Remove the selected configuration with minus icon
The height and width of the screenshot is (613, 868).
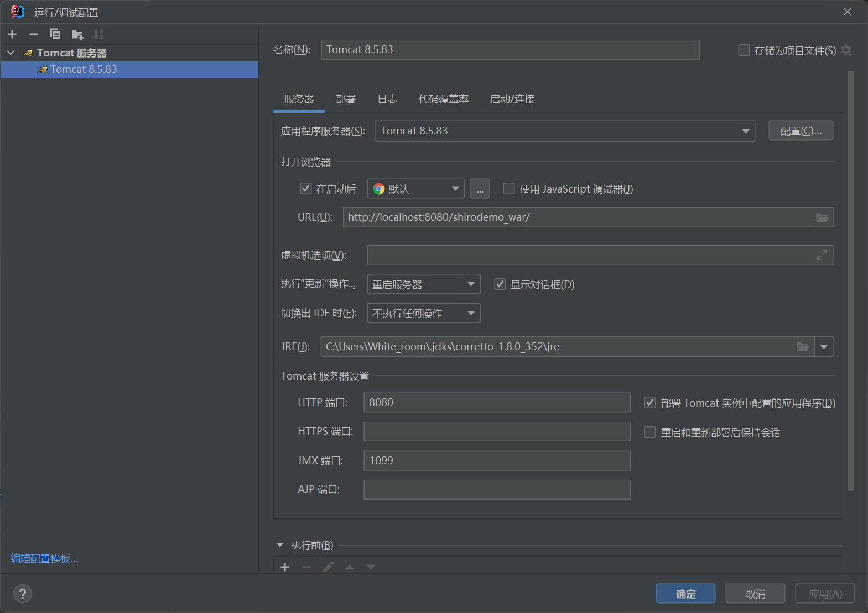click(x=33, y=34)
